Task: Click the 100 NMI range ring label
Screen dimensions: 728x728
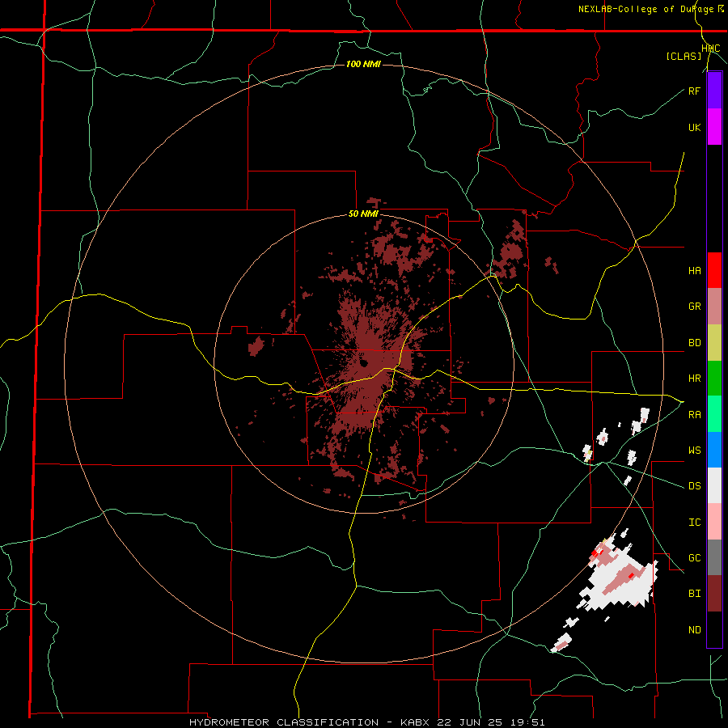Action: [363, 64]
